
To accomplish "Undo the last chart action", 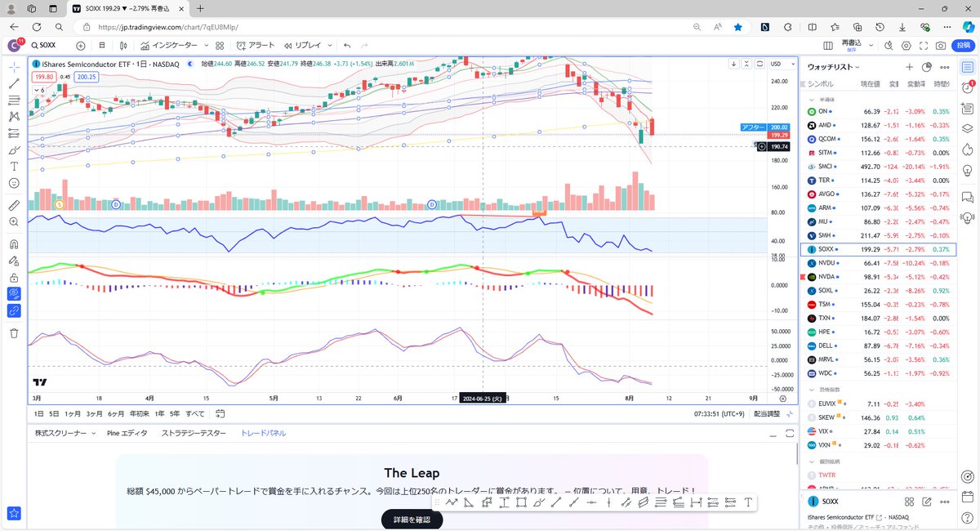I will point(348,46).
